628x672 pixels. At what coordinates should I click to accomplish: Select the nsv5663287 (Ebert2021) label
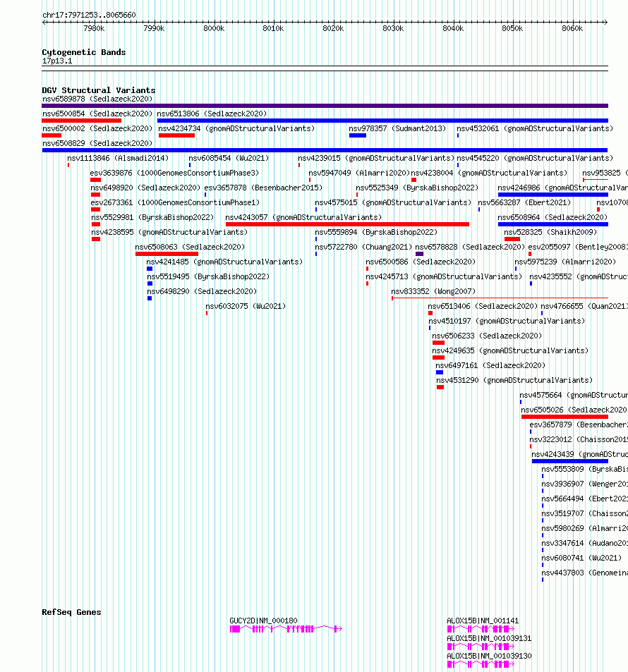tap(524, 202)
